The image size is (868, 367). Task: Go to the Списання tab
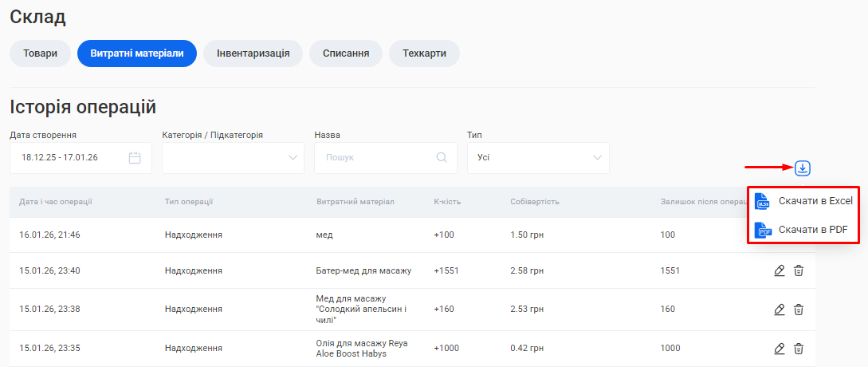[x=346, y=53]
